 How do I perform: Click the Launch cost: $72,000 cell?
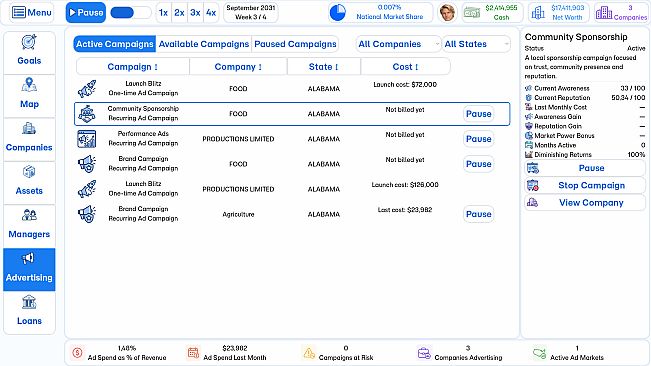tap(405, 85)
